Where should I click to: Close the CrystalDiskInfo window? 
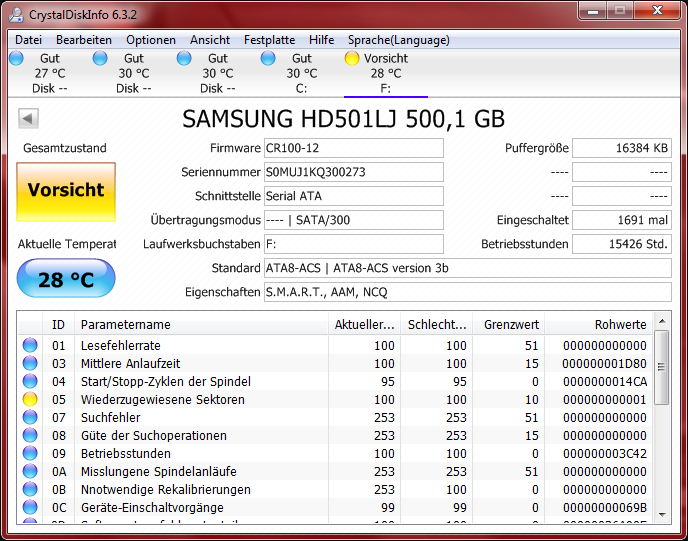tap(657, 11)
